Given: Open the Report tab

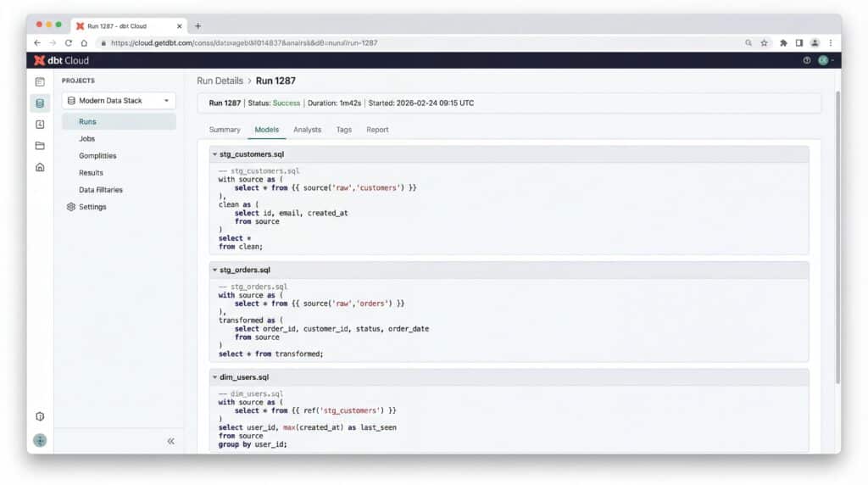Looking at the screenshot, I should point(377,130).
